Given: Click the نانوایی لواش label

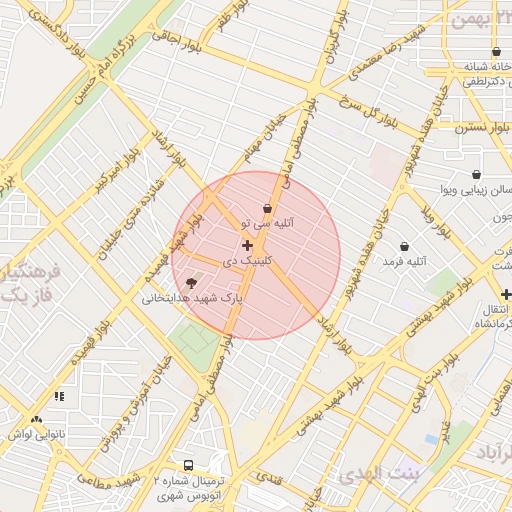Looking at the screenshot, I should point(37,435).
